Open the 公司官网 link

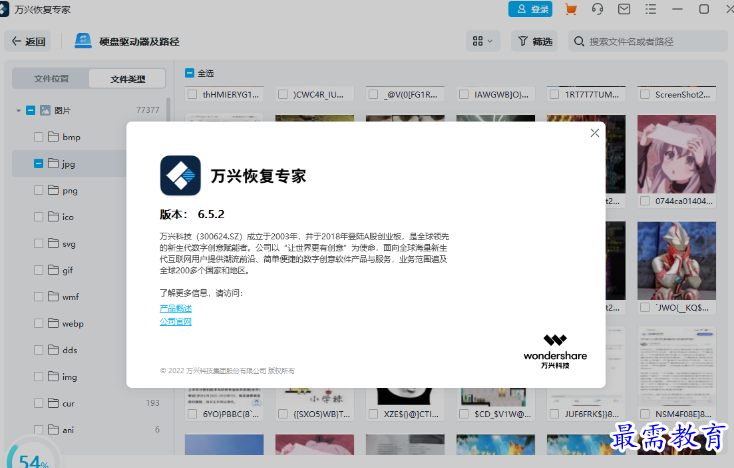pos(176,322)
